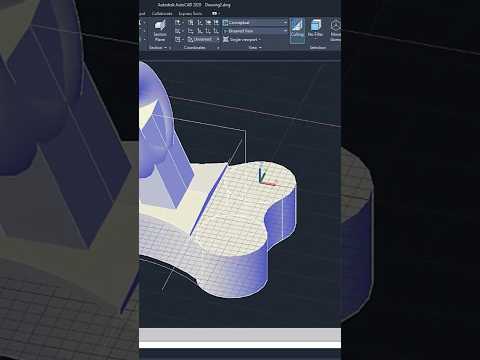Open the Collaborate ribbon tab
The height and width of the screenshot is (360, 480).
(162, 14)
